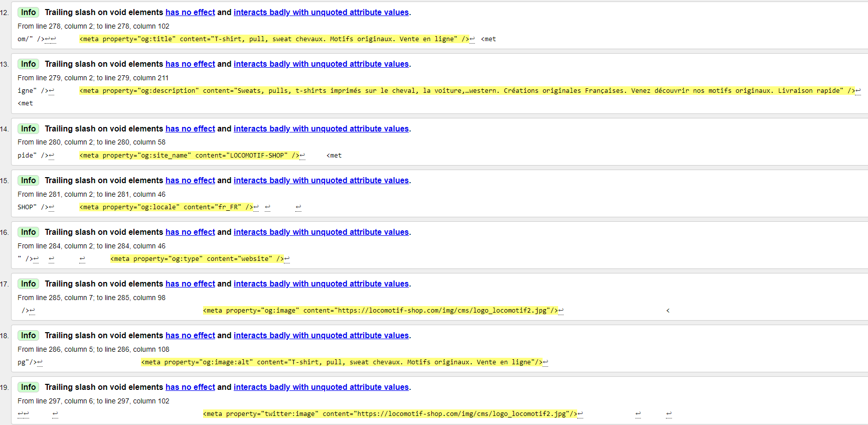Select highlighted og:description meta code extract
The image size is (868, 425).
(467, 91)
